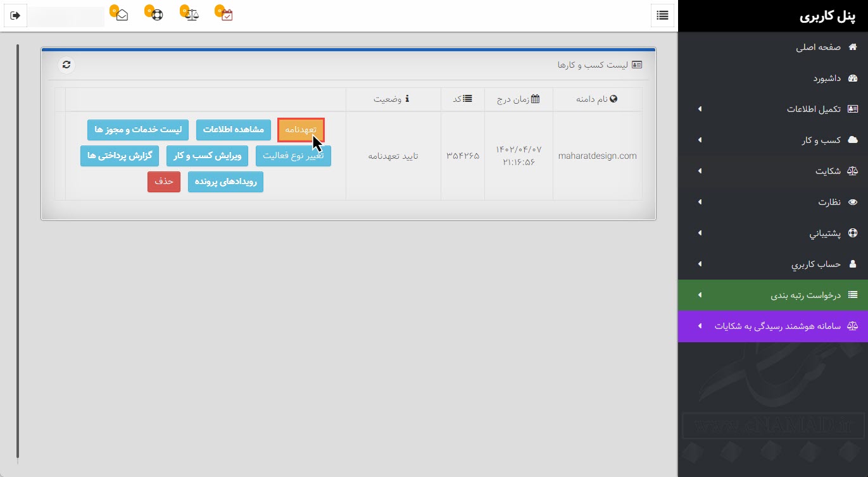
Task: Open the داشبورد menu item
Action: click(x=772, y=78)
